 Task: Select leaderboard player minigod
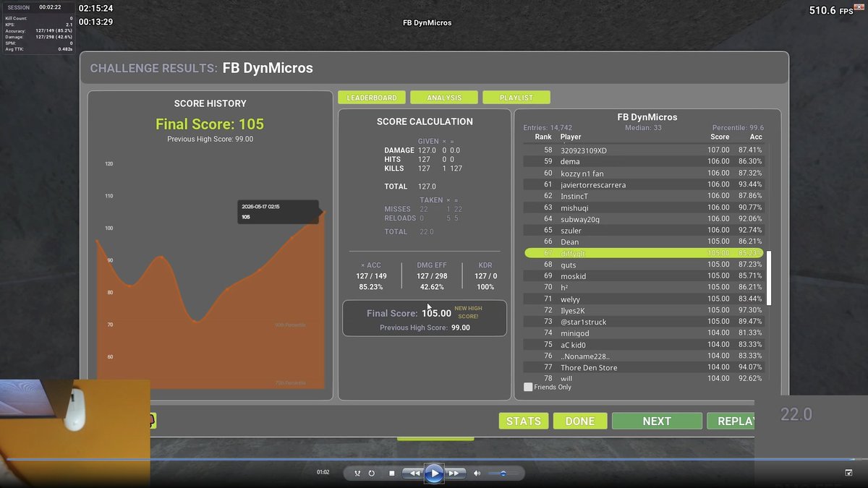tap(644, 333)
